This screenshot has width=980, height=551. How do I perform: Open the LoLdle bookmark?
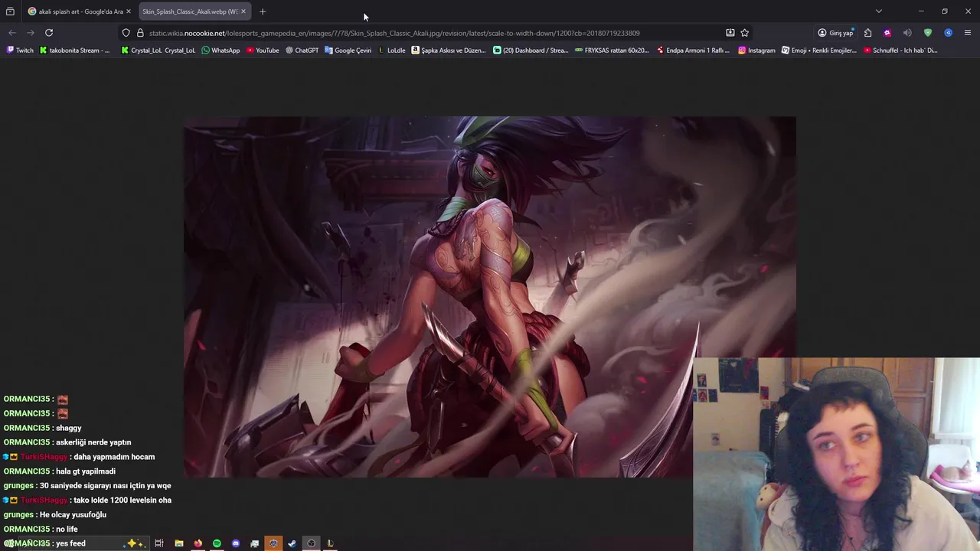click(x=391, y=51)
